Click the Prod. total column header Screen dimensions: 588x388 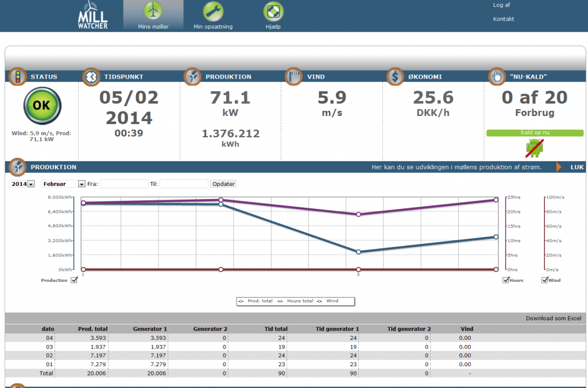pyautogui.click(x=92, y=329)
